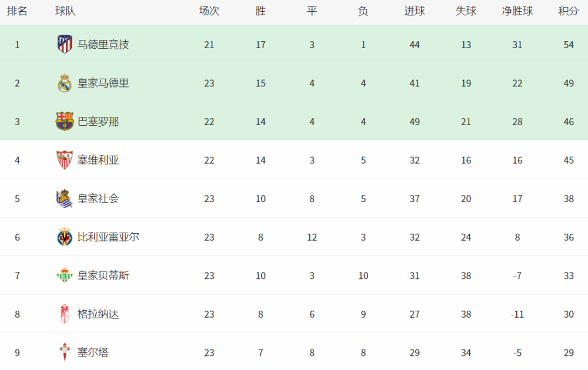Select the 积分 column header
The image size is (588, 370).
pyautogui.click(x=569, y=11)
